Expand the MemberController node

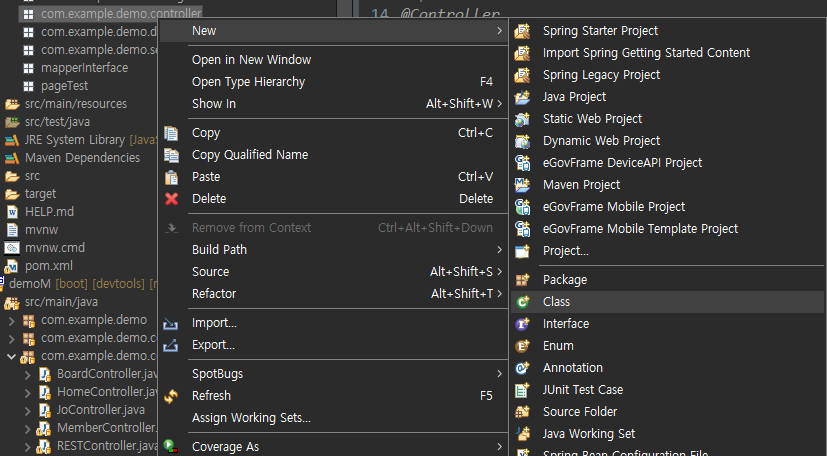pyautogui.click(x=27, y=429)
